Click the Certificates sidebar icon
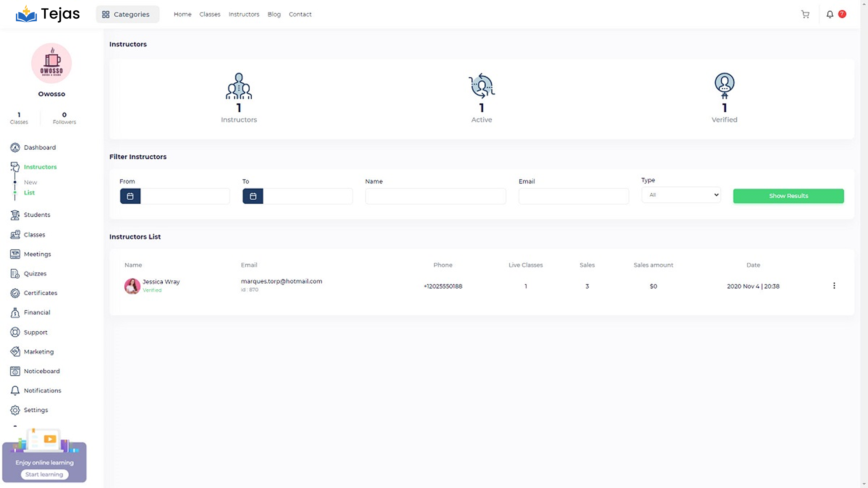 point(15,293)
